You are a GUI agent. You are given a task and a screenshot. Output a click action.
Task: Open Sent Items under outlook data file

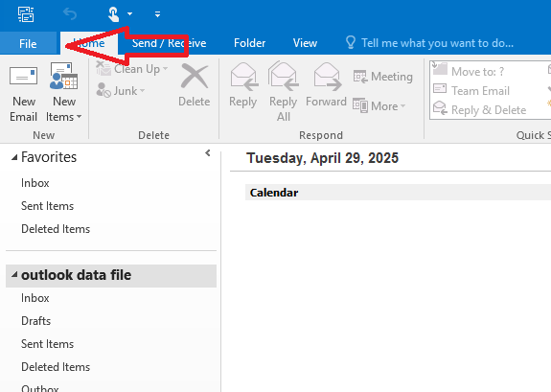click(48, 344)
